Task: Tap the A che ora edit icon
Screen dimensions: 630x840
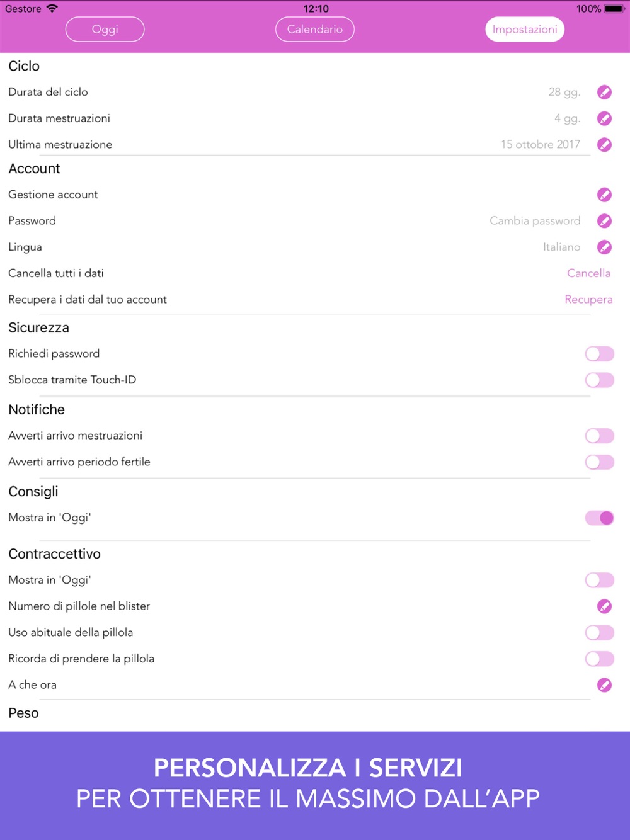Action: [604, 685]
